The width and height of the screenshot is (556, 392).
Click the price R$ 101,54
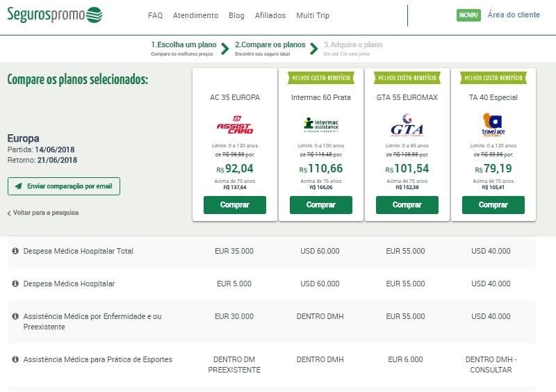coord(407,168)
